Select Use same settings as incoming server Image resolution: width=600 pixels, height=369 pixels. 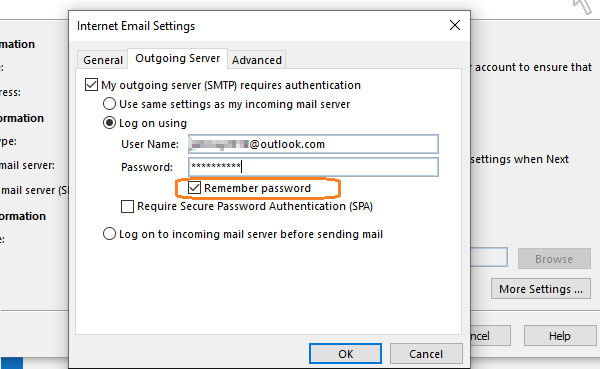pos(109,104)
